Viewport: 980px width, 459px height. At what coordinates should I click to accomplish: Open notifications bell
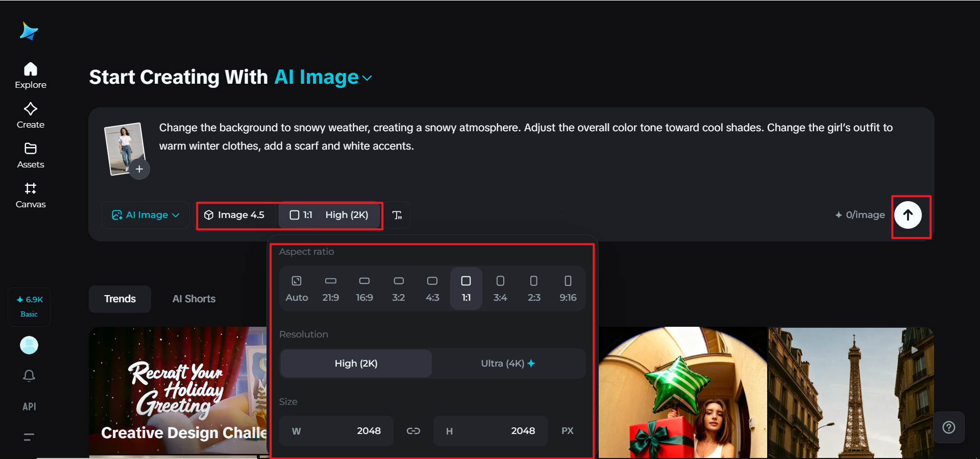[x=29, y=376]
